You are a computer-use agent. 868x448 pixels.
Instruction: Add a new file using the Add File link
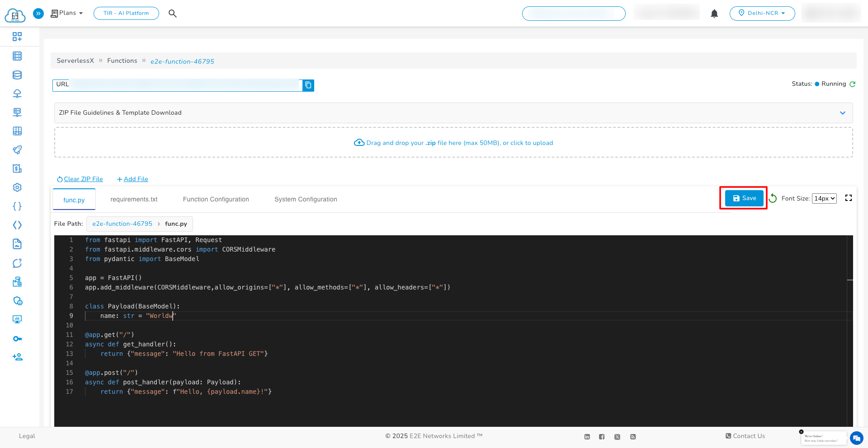coord(132,179)
